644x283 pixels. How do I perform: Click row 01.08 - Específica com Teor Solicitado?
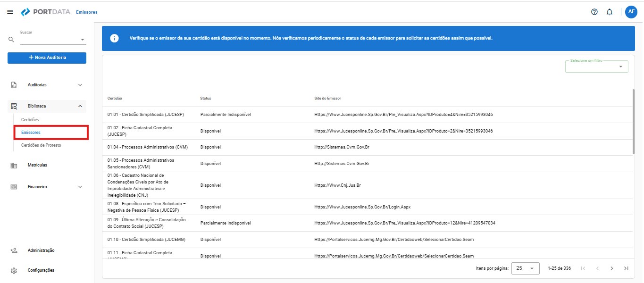[x=367, y=207]
